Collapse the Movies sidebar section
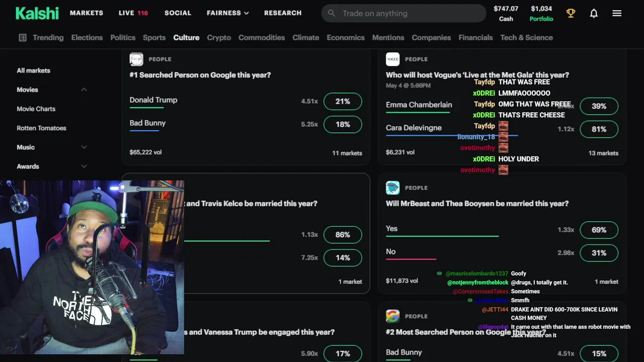 [52, 89]
